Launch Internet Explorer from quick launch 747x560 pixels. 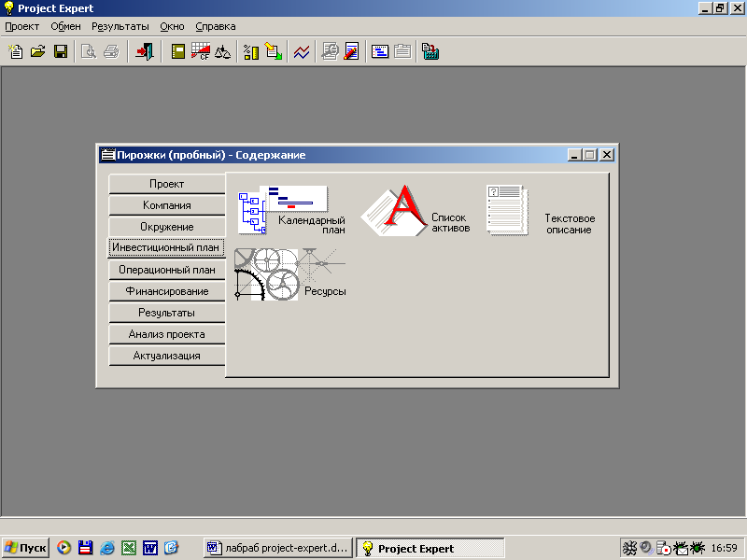tap(106, 548)
